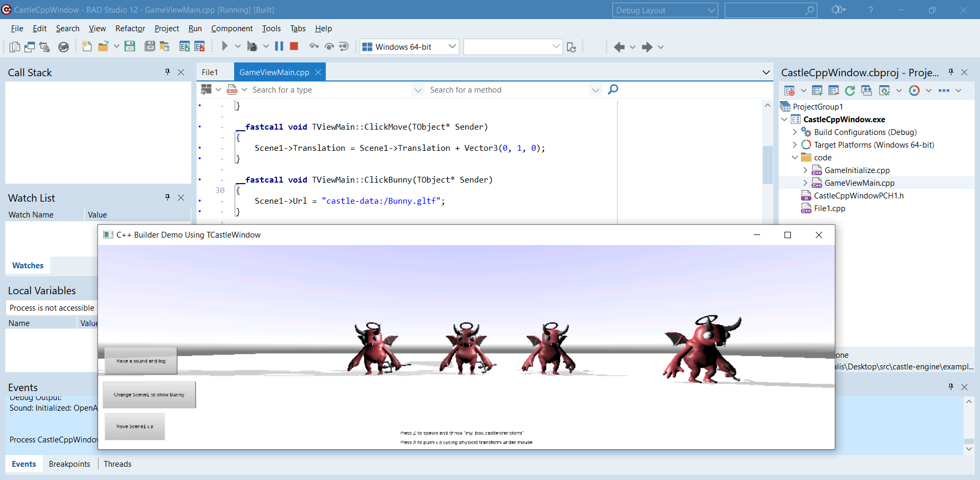The height and width of the screenshot is (480, 980).
Task: Click the Open file folder icon
Action: point(103,47)
